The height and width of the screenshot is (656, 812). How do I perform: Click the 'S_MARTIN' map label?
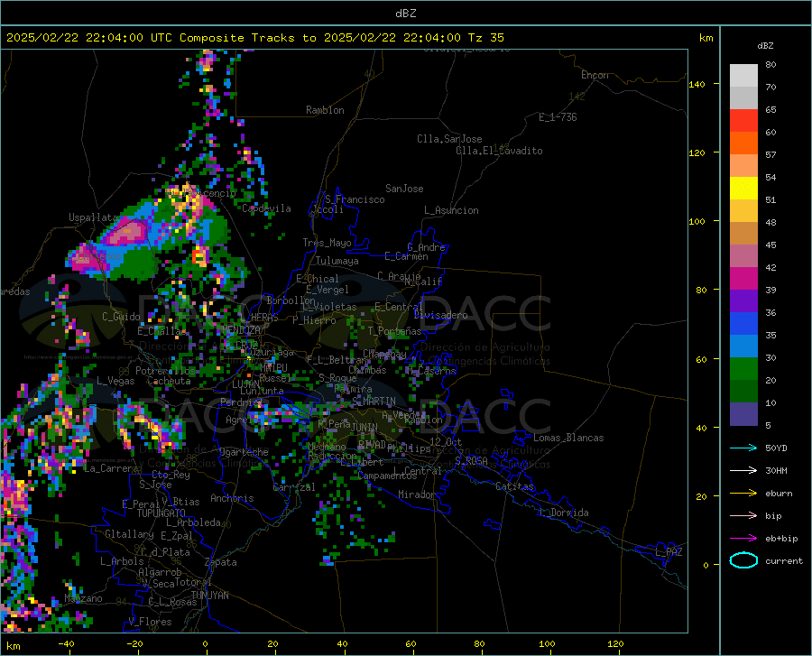(374, 402)
